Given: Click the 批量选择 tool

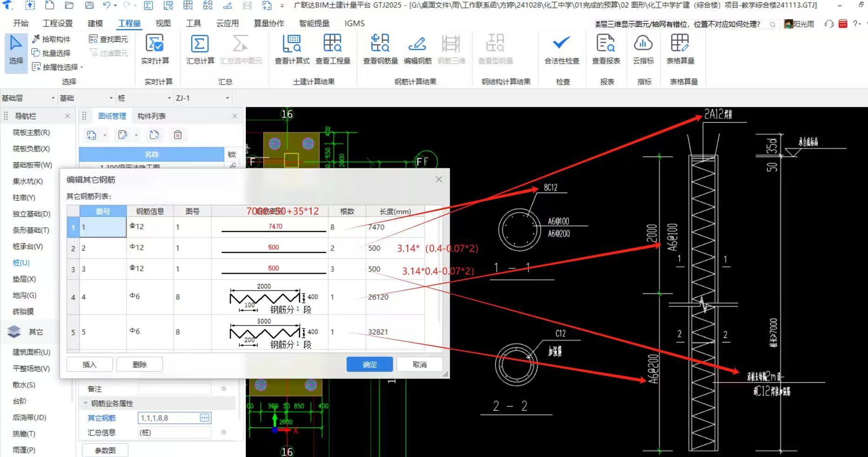Looking at the screenshot, I should coord(51,53).
